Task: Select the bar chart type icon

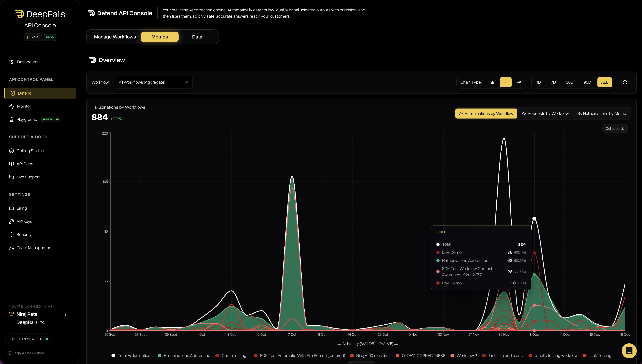Action: pos(492,82)
